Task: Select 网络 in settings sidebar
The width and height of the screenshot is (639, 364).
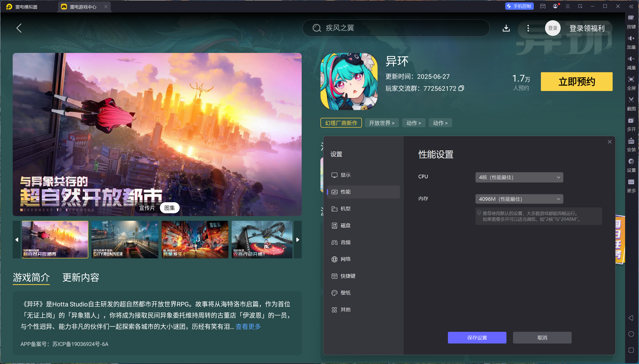Action: point(363,259)
